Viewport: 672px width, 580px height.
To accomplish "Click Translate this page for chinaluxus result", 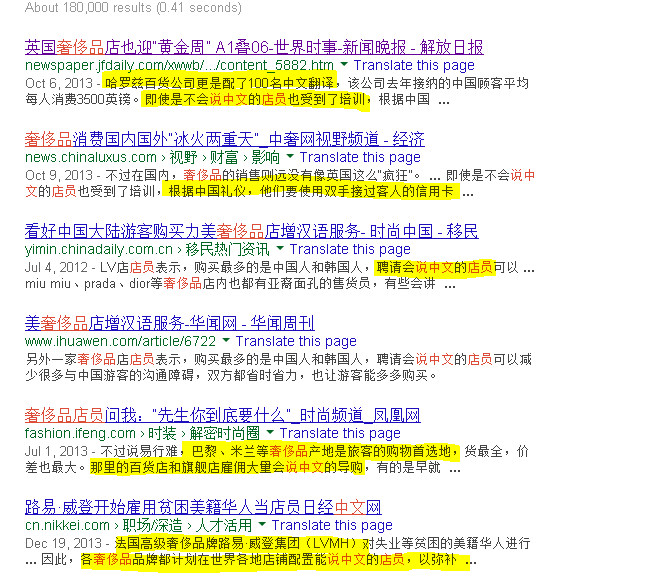I will 360,157.
